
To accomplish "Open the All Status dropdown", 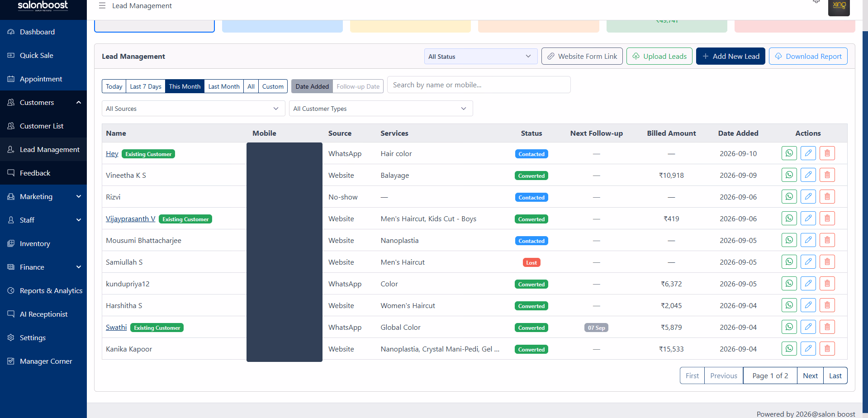I will [x=481, y=57].
